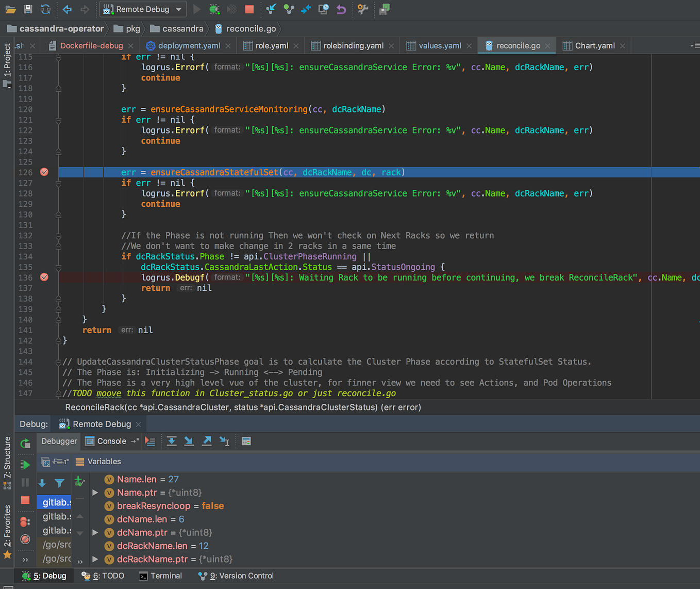700x589 pixels.
Task: Remove the breakpoint on line 136
Action: coord(44,277)
